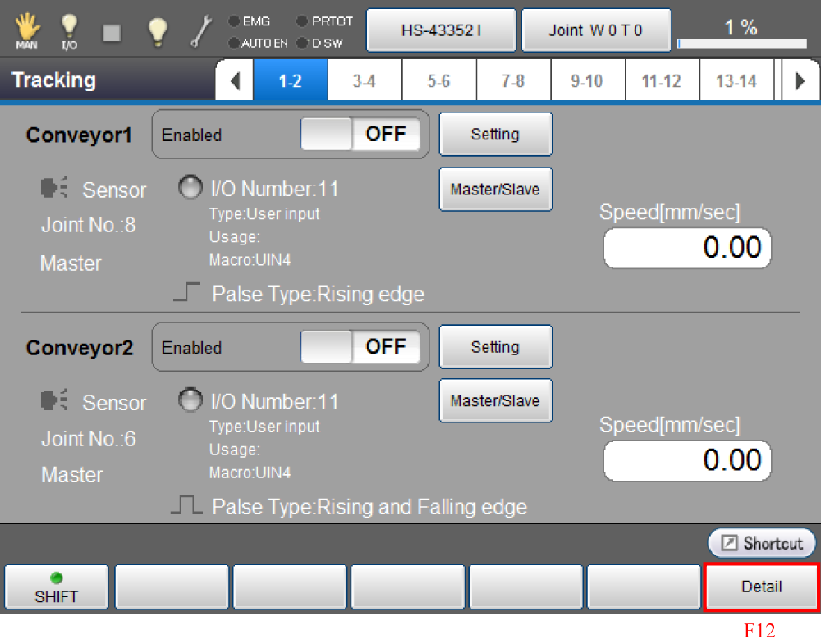
Task: Open Conveyor1 Setting button
Action: pos(495,135)
